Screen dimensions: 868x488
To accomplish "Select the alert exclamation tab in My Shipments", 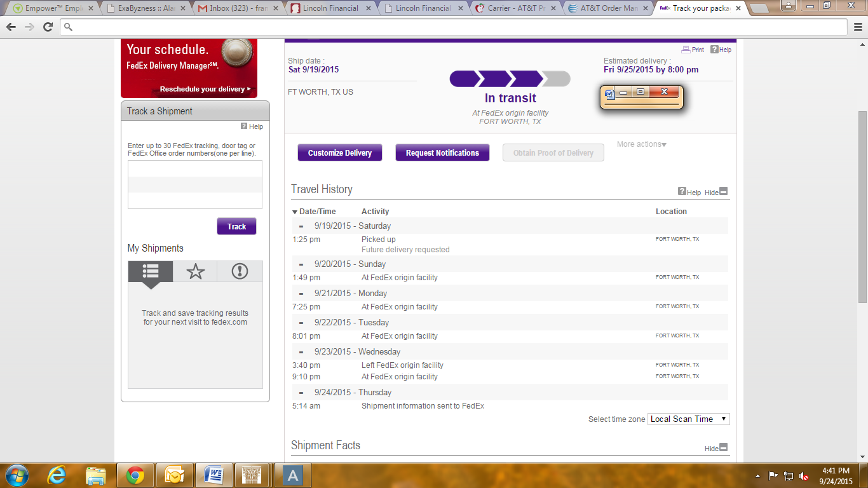I will click(x=240, y=271).
